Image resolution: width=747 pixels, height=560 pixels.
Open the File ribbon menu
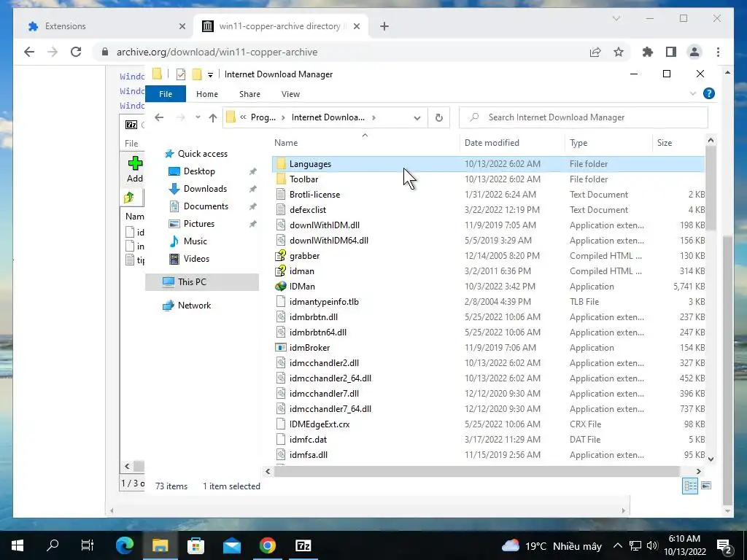pos(166,94)
